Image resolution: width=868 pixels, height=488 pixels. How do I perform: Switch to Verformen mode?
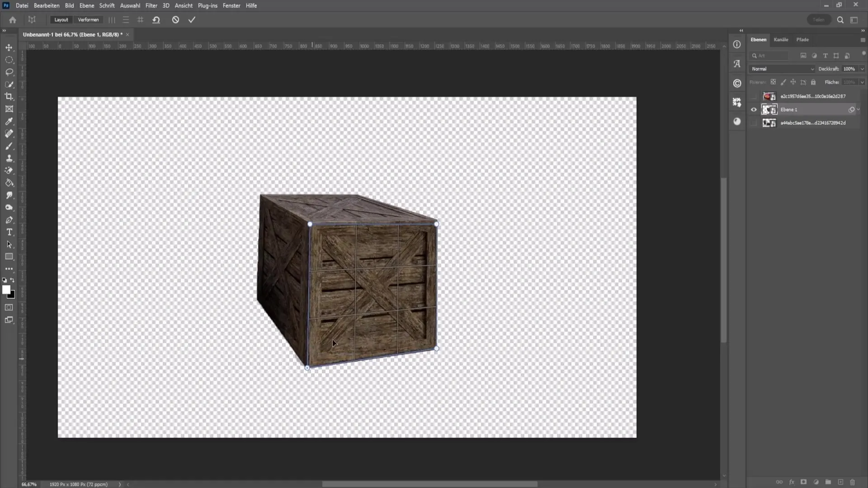click(88, 20)
